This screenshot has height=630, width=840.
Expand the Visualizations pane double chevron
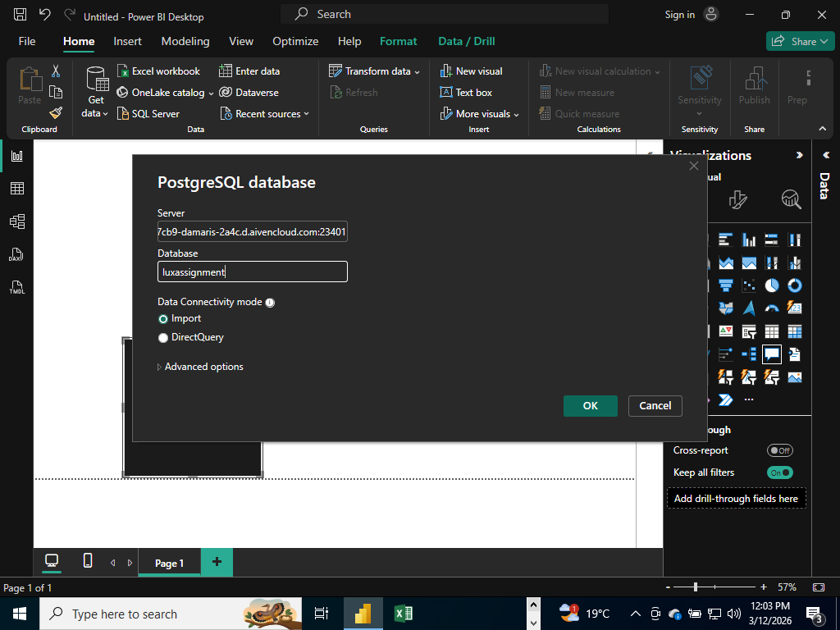(x=799, y=155)
